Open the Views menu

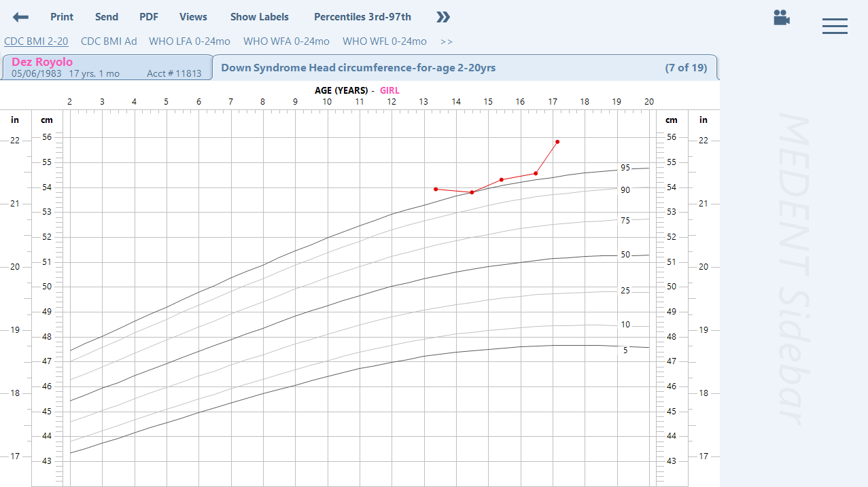(x=193, y=17)
